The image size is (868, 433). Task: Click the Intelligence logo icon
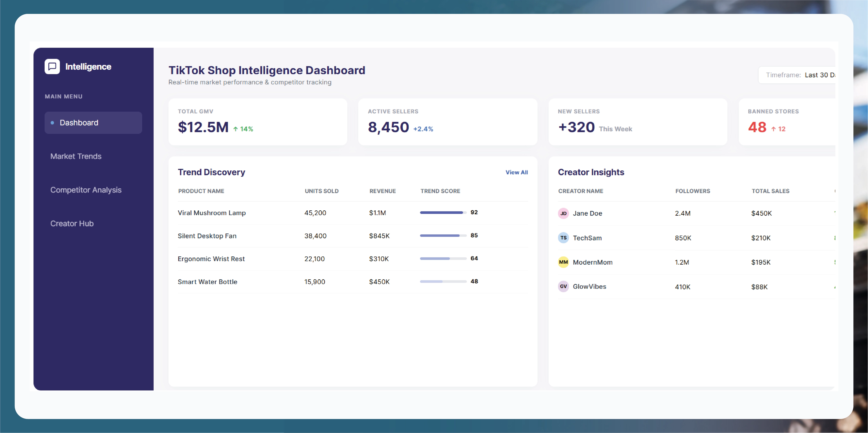(x=52, y=66)
